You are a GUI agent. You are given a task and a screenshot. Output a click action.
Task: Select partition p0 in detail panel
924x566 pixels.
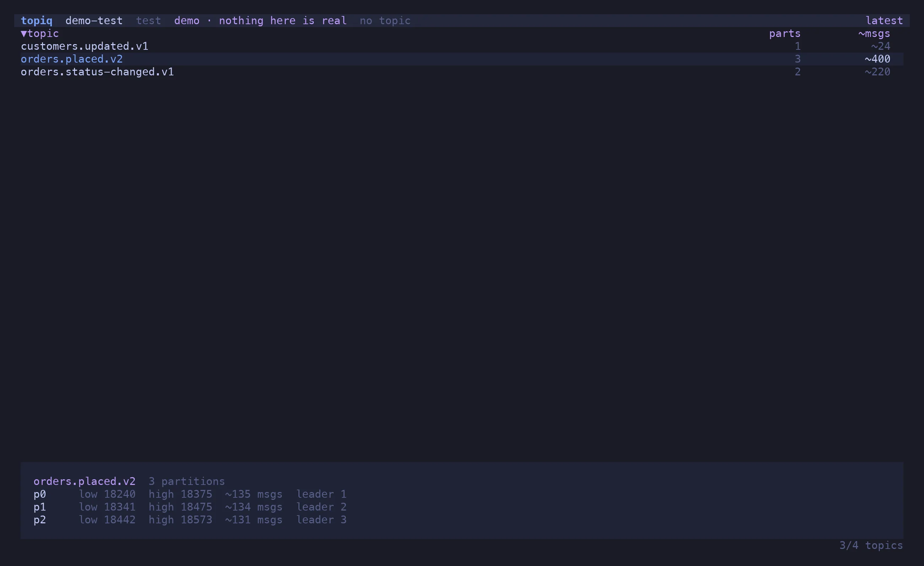(40, 494)
